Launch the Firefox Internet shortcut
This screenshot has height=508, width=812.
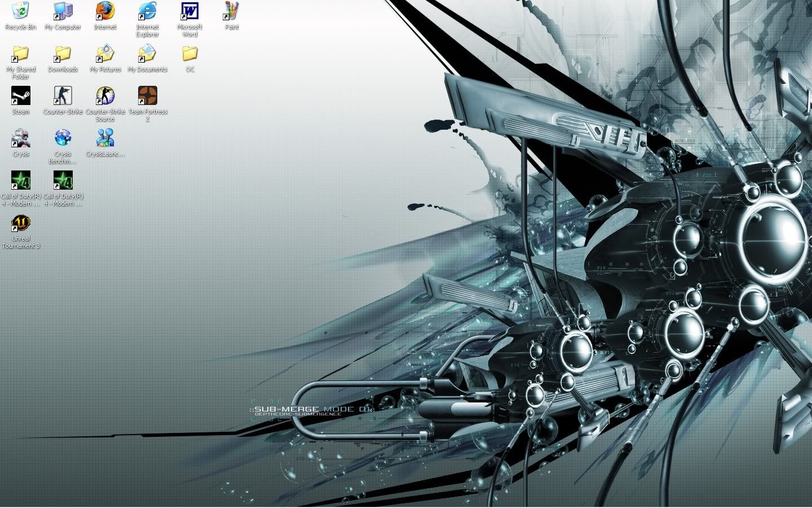(x=105, y=11)
